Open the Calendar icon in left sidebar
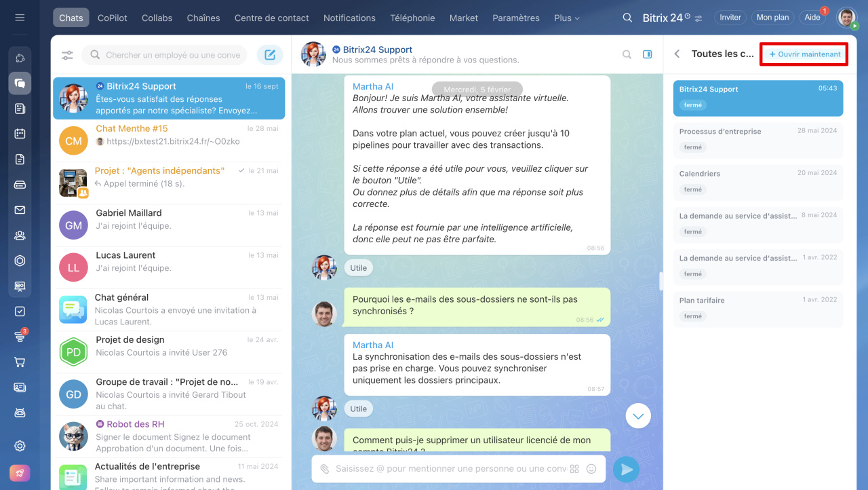 [20, 134]
